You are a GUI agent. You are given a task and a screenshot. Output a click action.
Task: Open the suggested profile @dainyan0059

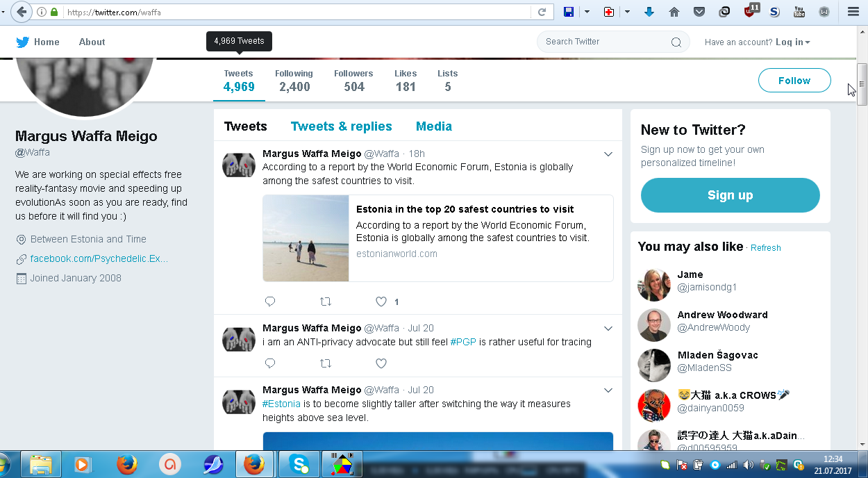[710, 408]
